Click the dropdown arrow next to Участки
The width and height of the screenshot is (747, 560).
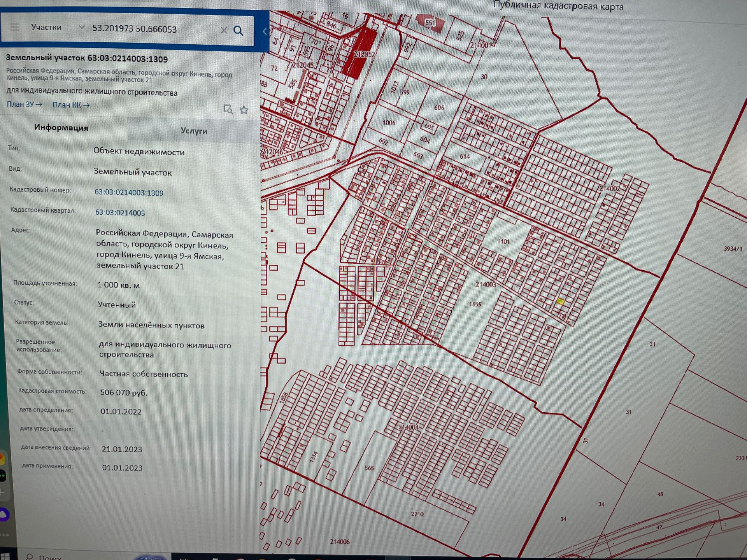pyautogui.click(x=81, y=27)
